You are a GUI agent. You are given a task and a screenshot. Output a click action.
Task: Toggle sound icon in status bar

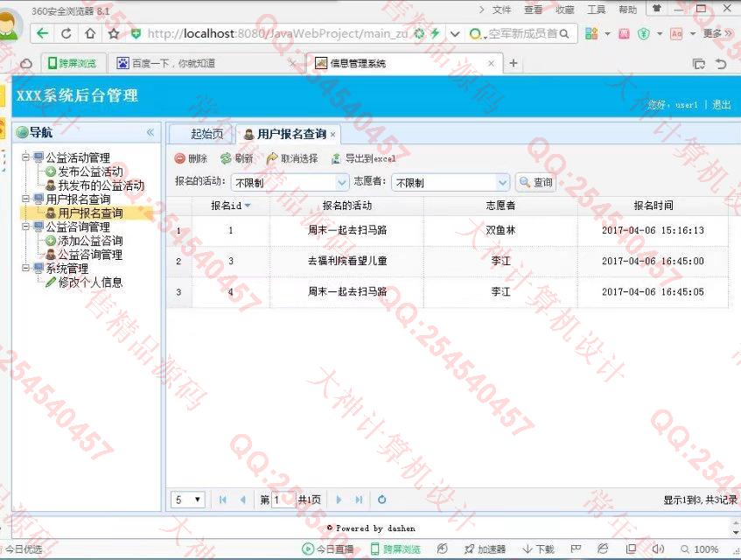(x=658, y=549)
